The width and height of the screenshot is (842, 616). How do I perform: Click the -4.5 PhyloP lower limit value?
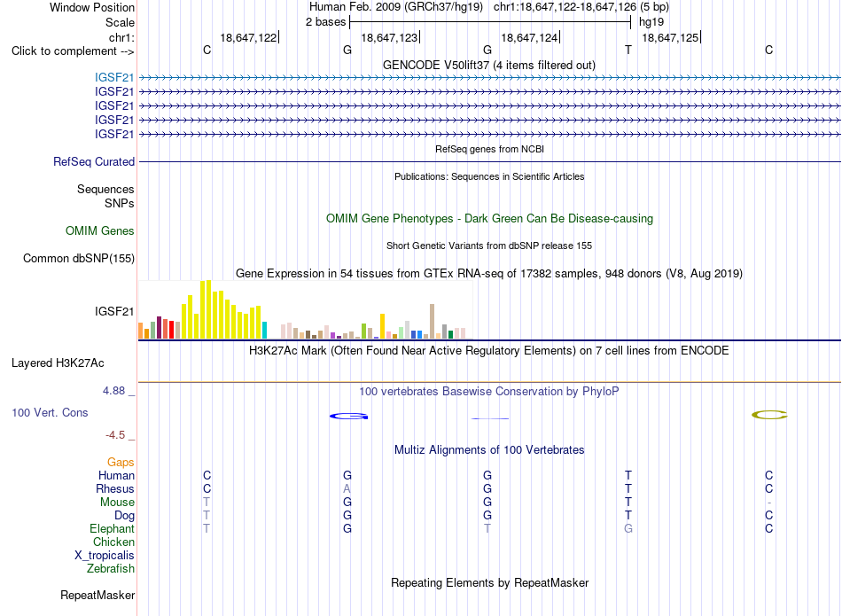(x=115, y=435)
